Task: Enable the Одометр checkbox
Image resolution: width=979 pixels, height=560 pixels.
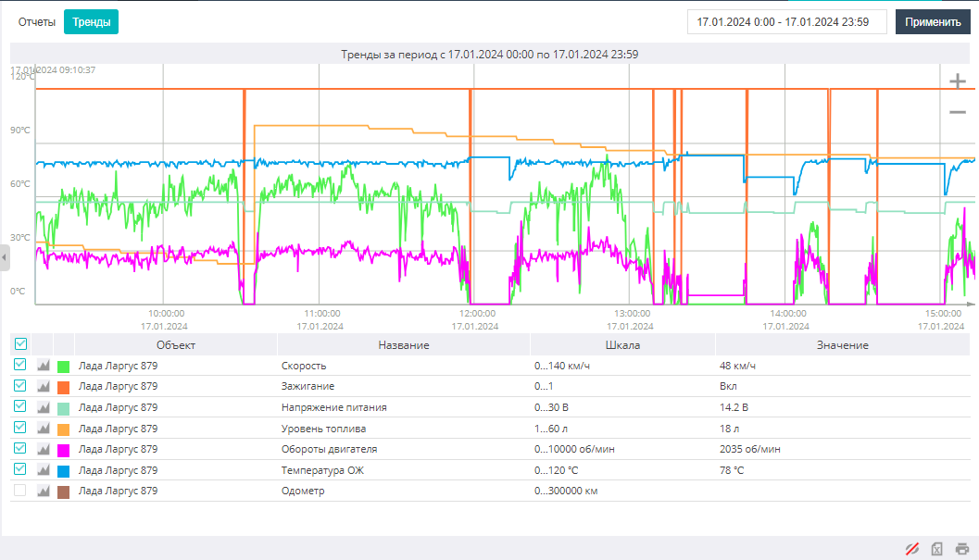Action: (20, 490)
